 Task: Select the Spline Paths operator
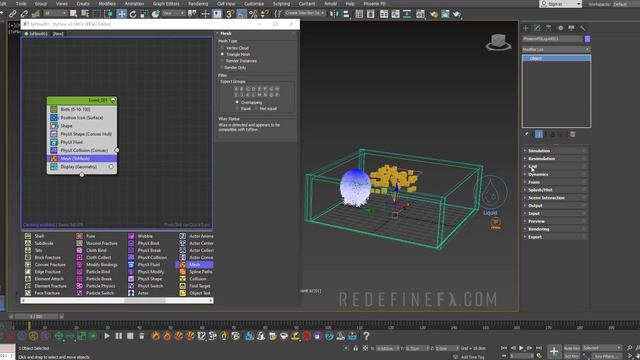point(196,272)
